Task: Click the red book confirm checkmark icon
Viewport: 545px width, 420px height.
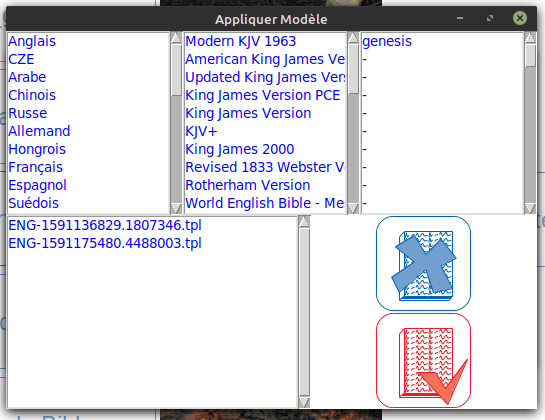Action: pyautogui.click(x=423, y=361)
